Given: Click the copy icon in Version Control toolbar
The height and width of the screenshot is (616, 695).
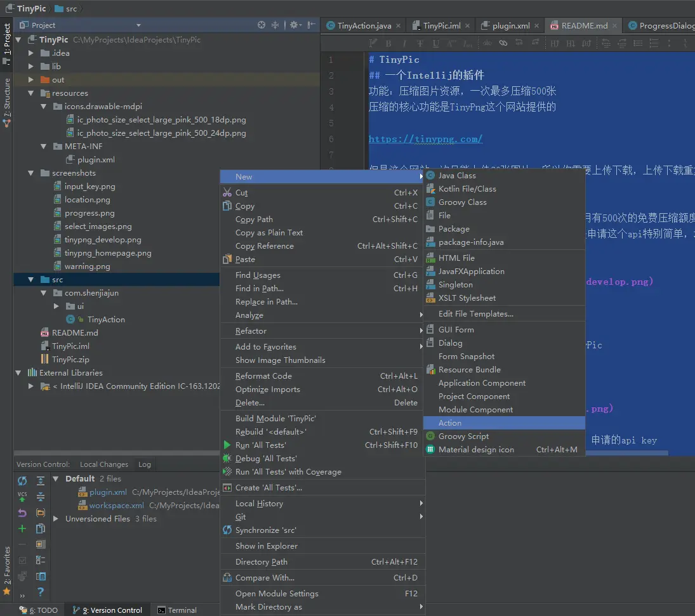Looking at the screenshot, I should click(x=41, y=528).
